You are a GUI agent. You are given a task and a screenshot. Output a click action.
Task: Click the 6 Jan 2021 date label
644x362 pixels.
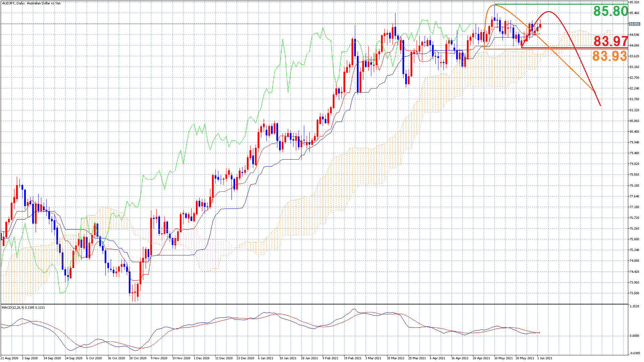click(x=266, y=358)
